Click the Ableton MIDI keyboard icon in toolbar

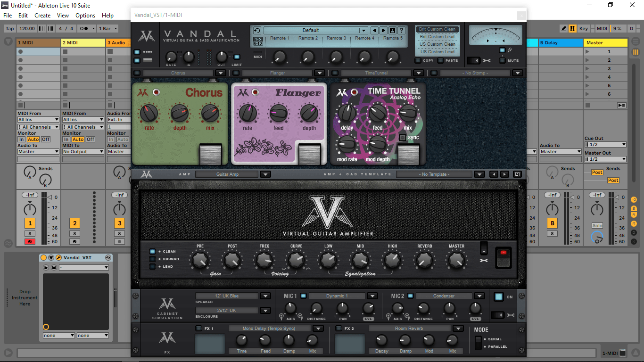(x=572, y=28)
